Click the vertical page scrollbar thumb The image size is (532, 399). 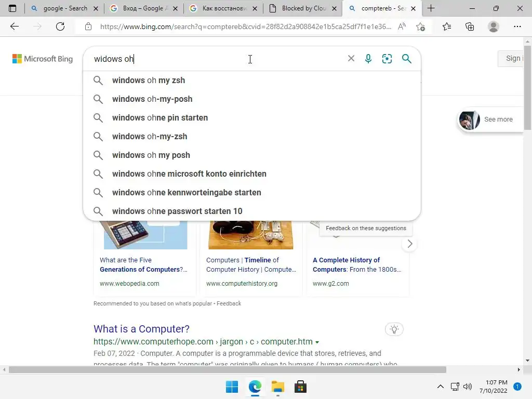pos(527,87)
